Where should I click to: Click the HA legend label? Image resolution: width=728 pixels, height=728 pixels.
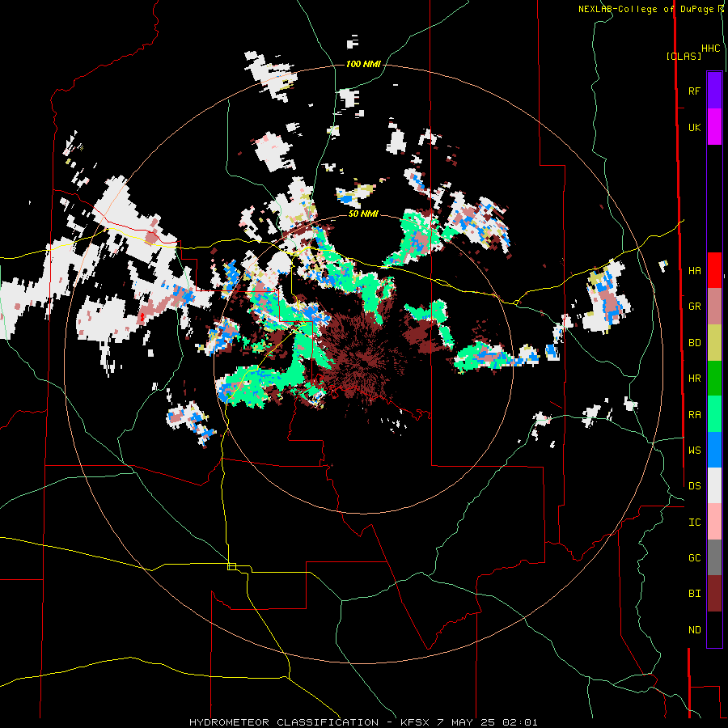tap(694, 271)
